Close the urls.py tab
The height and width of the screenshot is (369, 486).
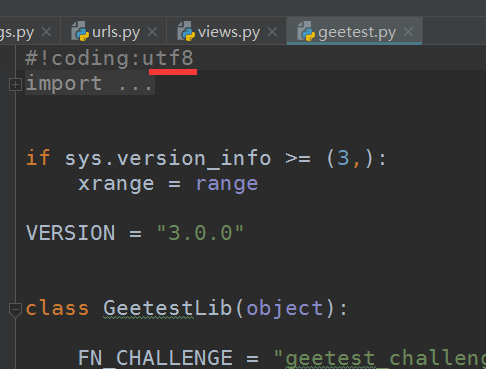tap(152, 32)
